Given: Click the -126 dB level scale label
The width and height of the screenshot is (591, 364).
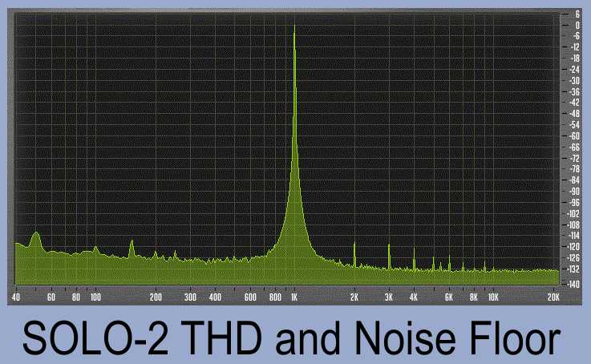Looking at the screenshot, I should pyautogui.click(x=573, y=258).
